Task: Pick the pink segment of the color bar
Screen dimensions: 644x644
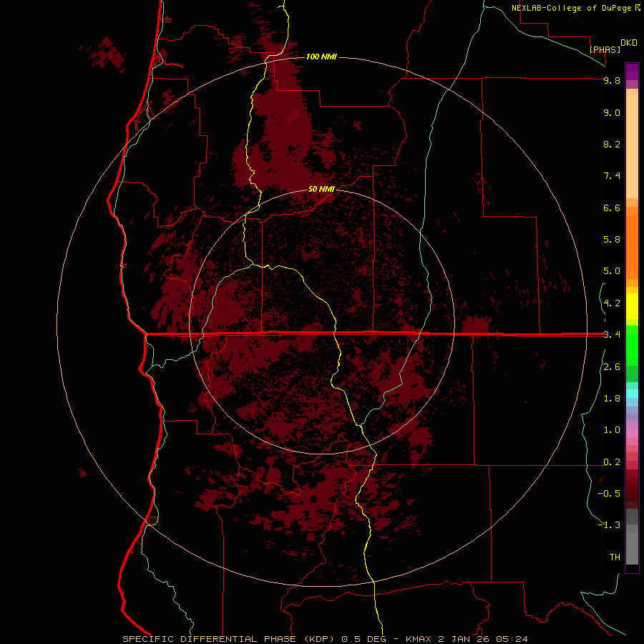Action: 632,434
